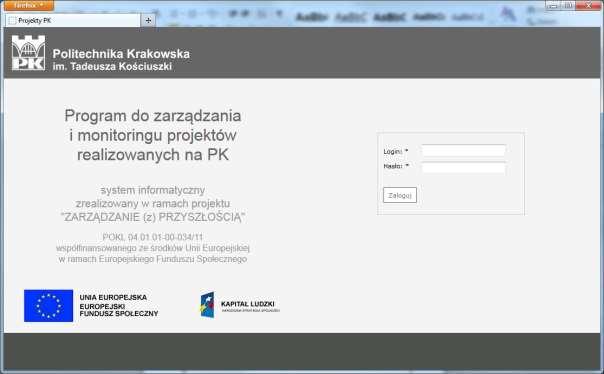Image resolution: width=604 pixels, height=374 pixels.
Task: Click the 'im. Tadeusza Kościuszki' text
Action: pyautogui.click(x=112, y=66)
